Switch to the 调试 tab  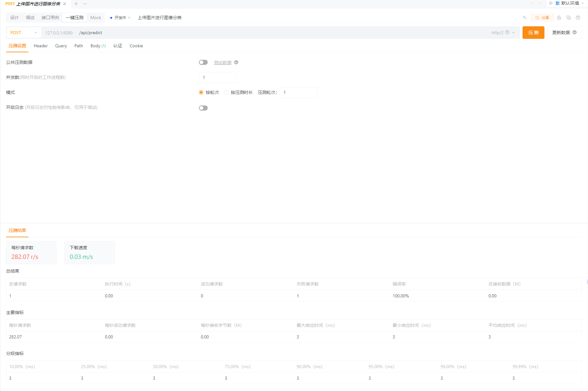(30, 18)
